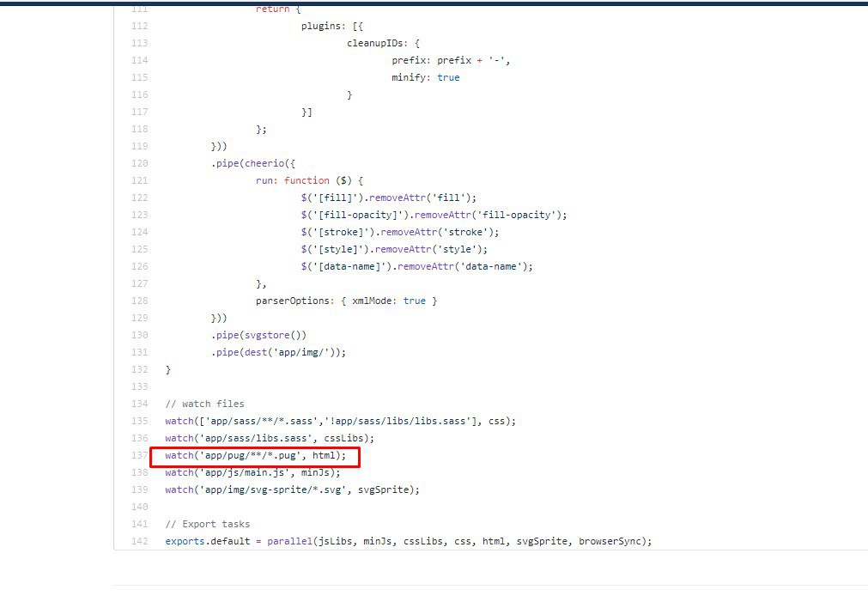Click the removeAttr('style') code line
868x608 pixels.
click(394, 249)
